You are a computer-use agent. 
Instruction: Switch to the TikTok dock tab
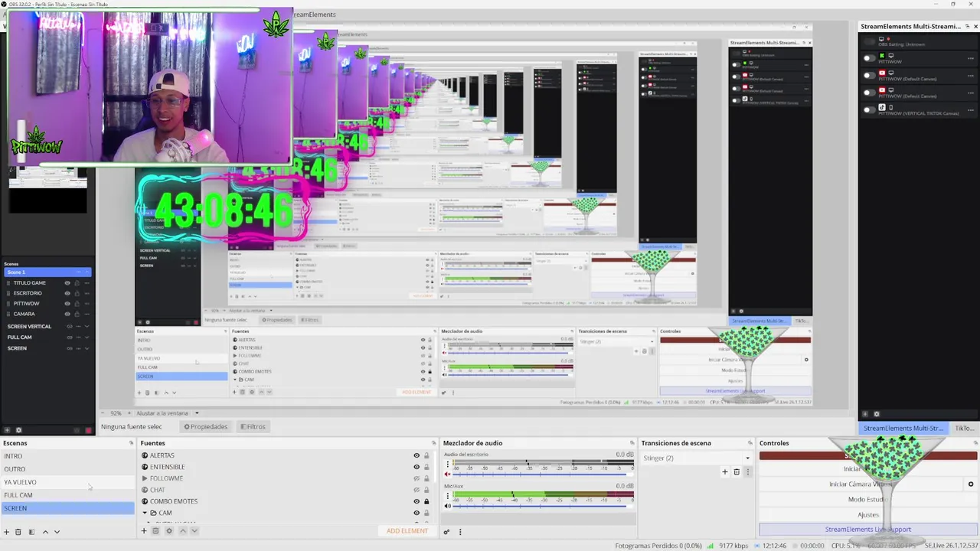(964, 429)
